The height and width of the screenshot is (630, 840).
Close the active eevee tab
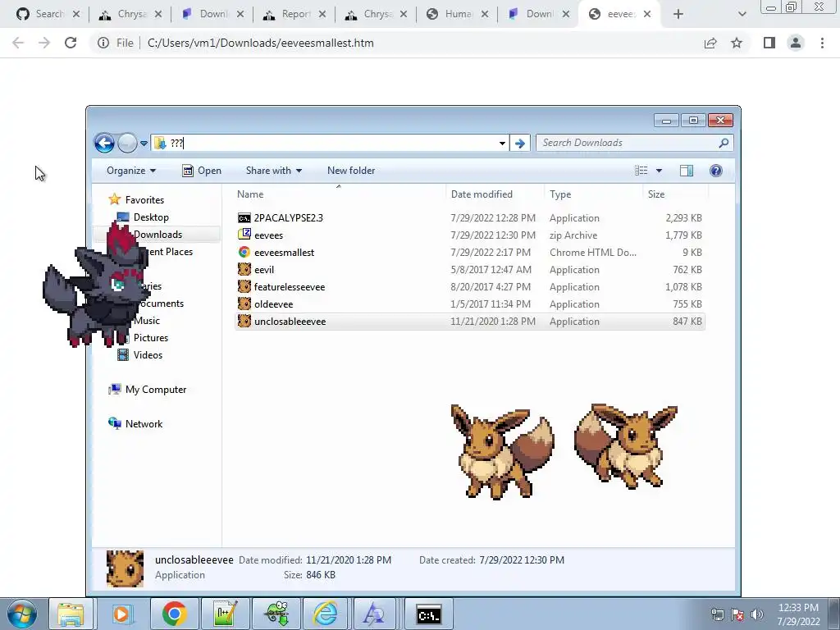click(647, 14)
